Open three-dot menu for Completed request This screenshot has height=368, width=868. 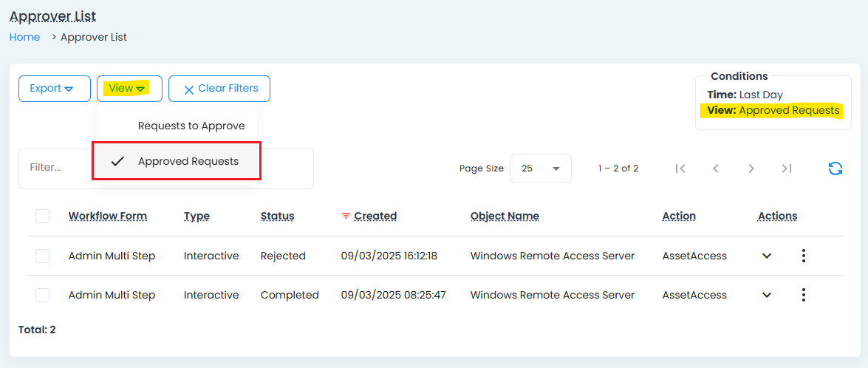click(804, 295)
